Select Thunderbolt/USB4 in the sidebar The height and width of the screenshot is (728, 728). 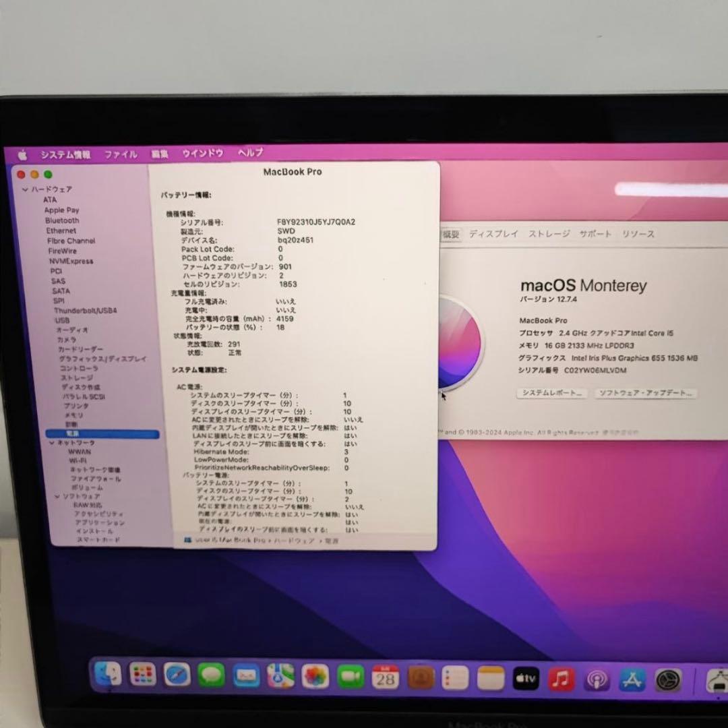(x=86, y=310)
